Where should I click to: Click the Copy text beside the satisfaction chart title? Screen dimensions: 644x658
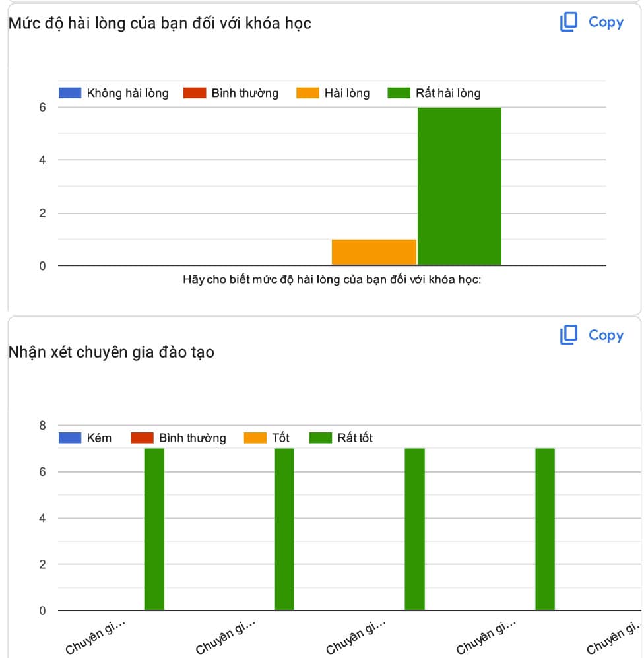[606, 22]
